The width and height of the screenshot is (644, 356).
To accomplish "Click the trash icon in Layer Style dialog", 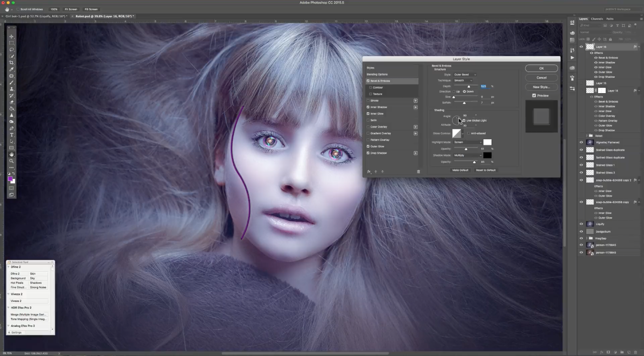I will pyautogui.click(x=418, y=171).
